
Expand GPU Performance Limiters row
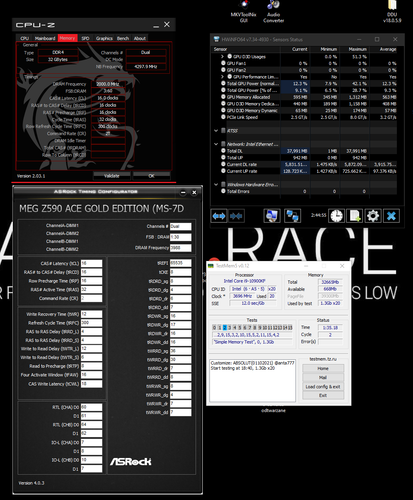pos(222,77)
